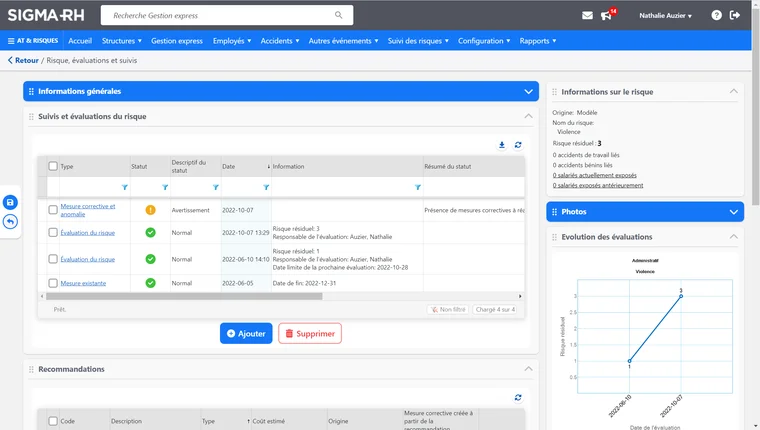Click the chart data point labeled 1
This screenshot has height=430, width=760.
click(x=629, y=361)
